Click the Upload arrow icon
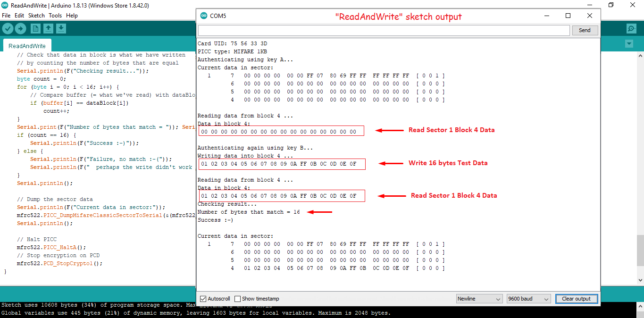Image resolution: width=644 pixels, height=318 pixels. tap(20, 29)
